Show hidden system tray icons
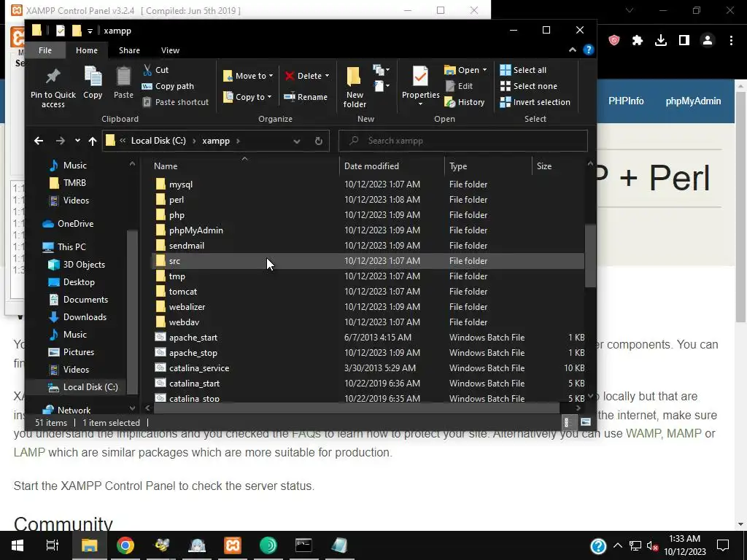 tap(617, 545)
